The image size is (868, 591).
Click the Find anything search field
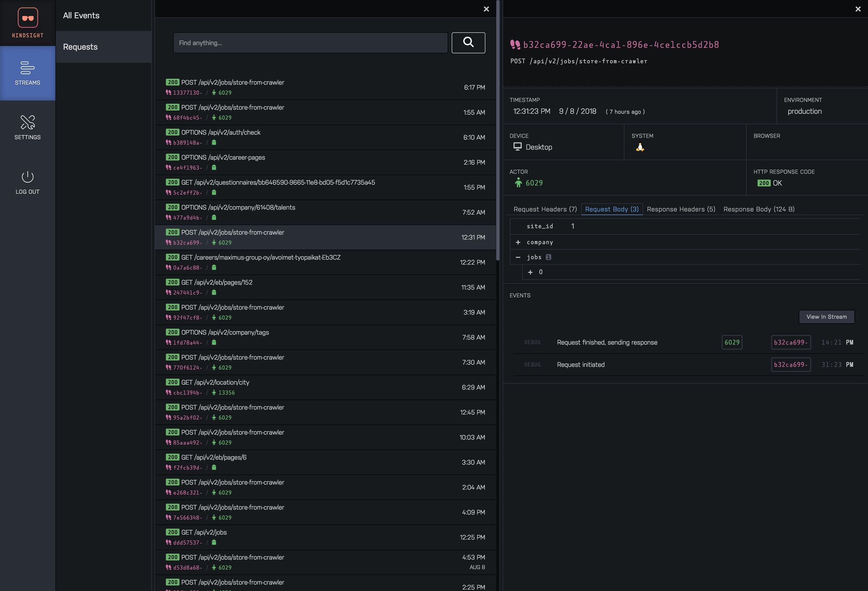[310, 43]
